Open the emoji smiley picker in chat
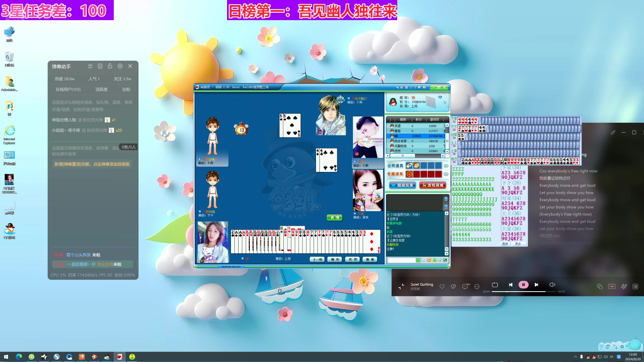The height and width of the screenshot is (362, 644). point(429,260)
